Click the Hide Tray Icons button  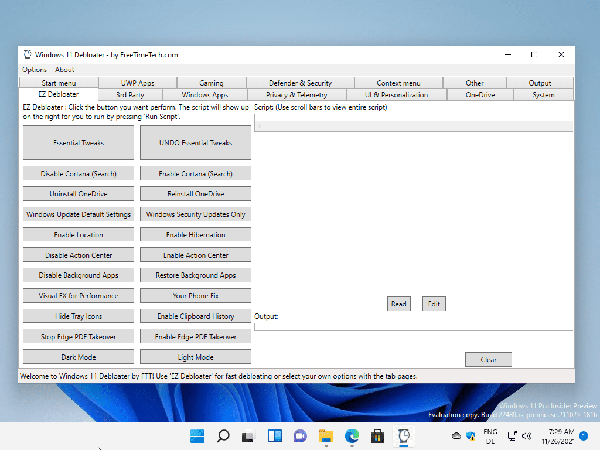pos(78,316)
